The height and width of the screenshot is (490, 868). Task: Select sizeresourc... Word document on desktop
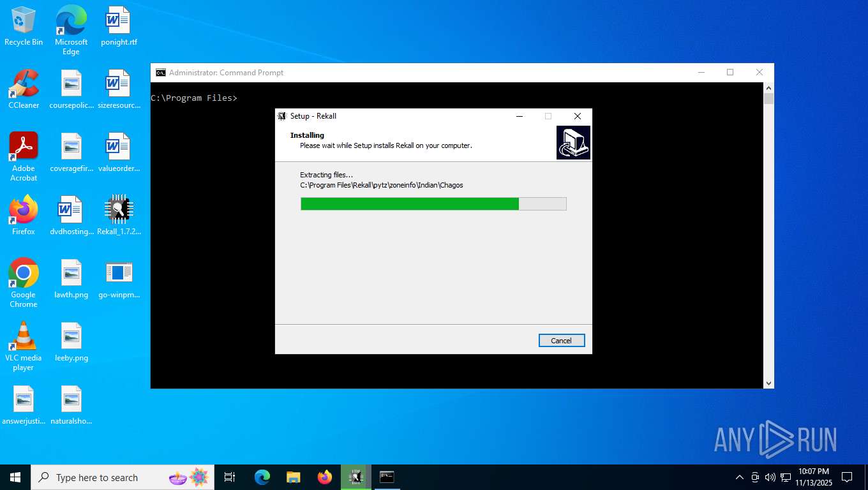[x=119, y=89]
